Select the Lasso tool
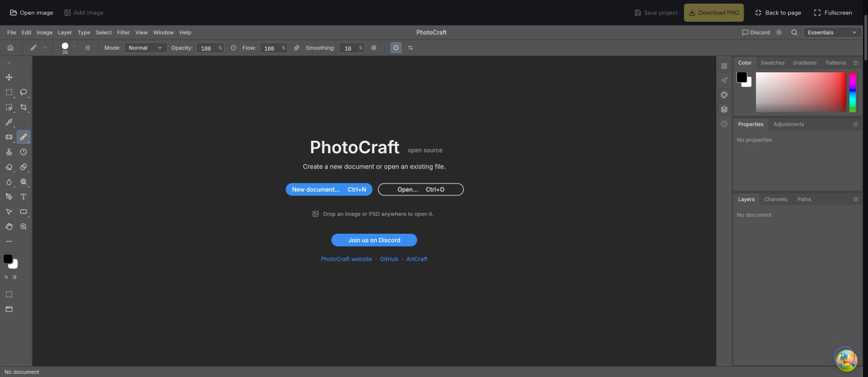The height and width of the screenshot is (377, 868). [24, 92]
